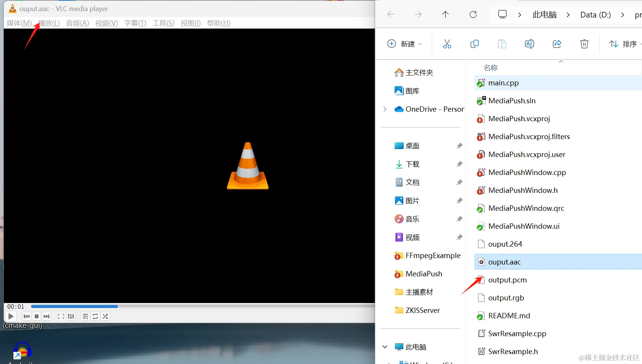Open 桌面 quick access folder

pos(407,146)
